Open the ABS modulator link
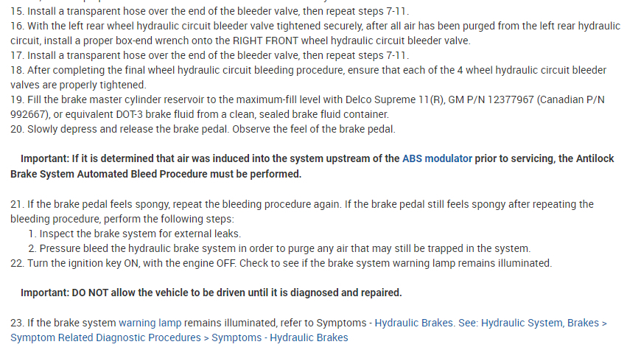This screenshot has width=627, height=364. (437, 158)
